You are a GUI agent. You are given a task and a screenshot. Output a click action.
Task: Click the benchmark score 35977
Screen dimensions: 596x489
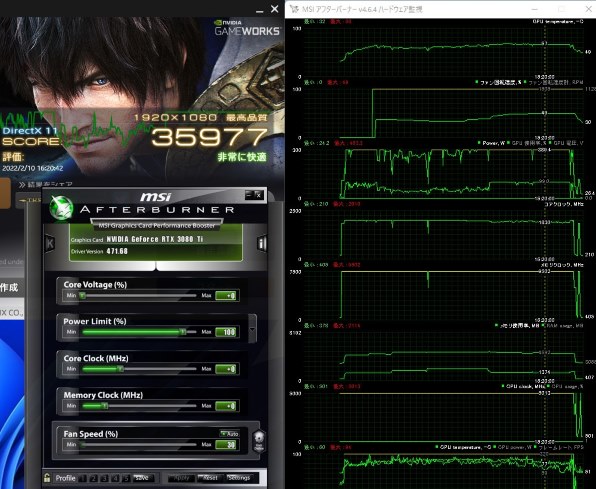pyautogui.click(x=210, y=137)
